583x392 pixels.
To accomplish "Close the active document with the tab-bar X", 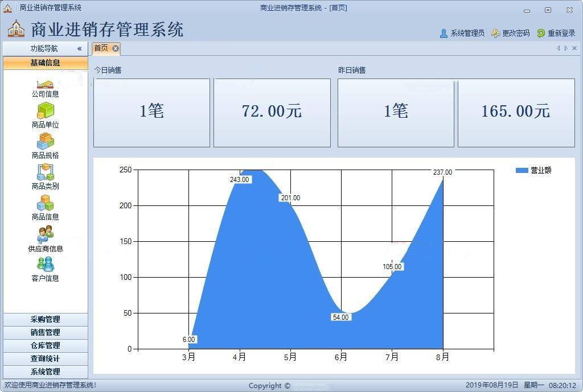I will click(x=574, y=48).
